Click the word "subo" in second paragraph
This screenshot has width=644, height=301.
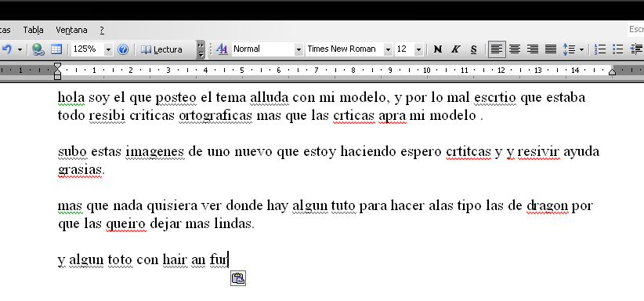coord(72,152)
